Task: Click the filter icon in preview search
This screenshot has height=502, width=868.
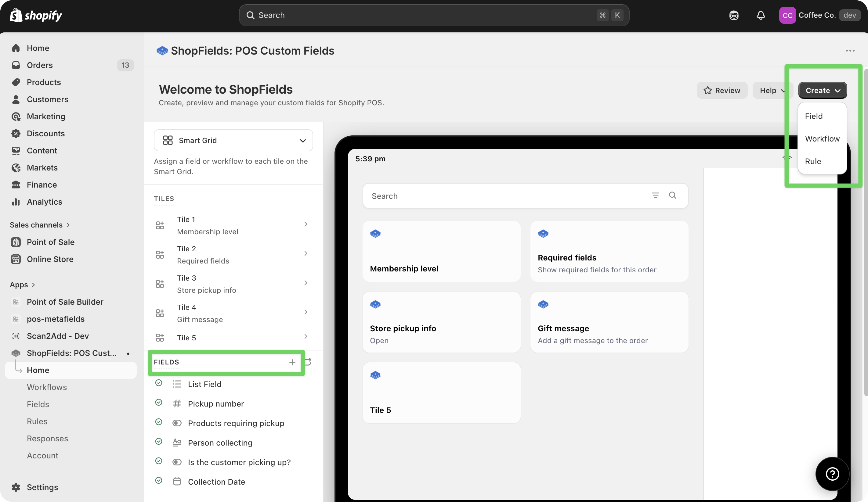Action: tap(656, 195)
